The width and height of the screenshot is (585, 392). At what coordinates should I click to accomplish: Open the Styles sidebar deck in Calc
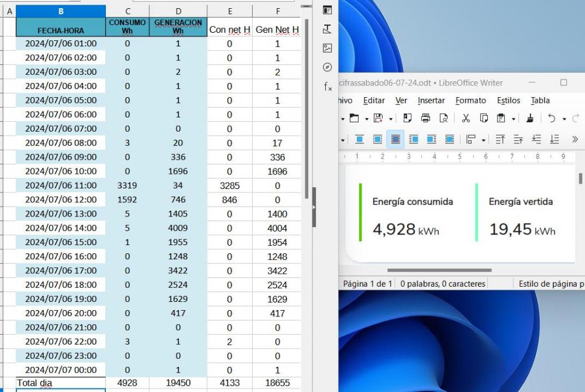tap(327, 29)
